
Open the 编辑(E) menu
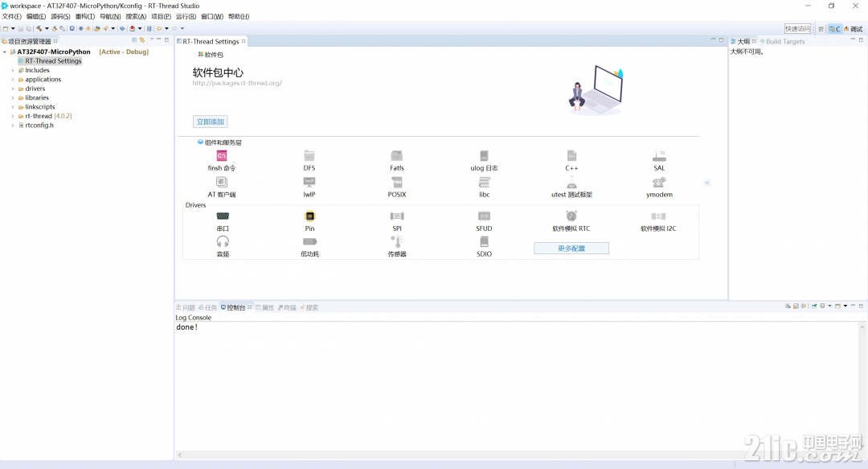pyautogui.click(x=36, y=17)
